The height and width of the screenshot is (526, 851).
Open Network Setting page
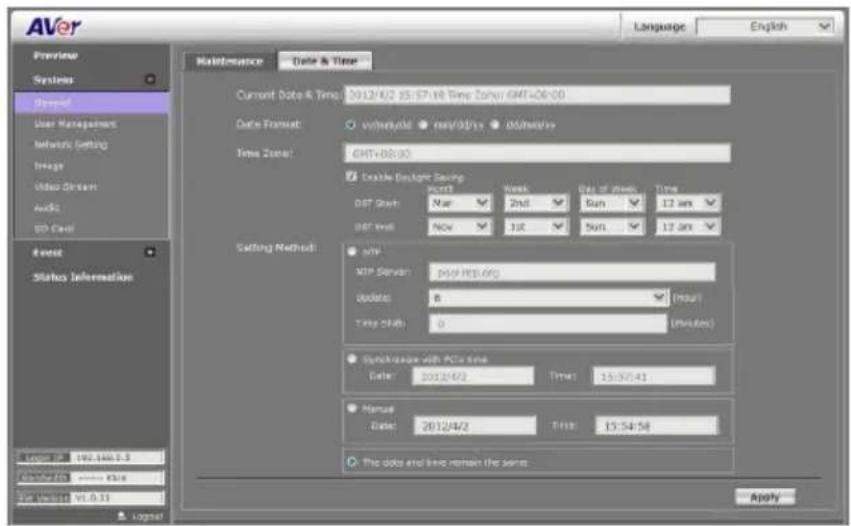tap(71, 145)
